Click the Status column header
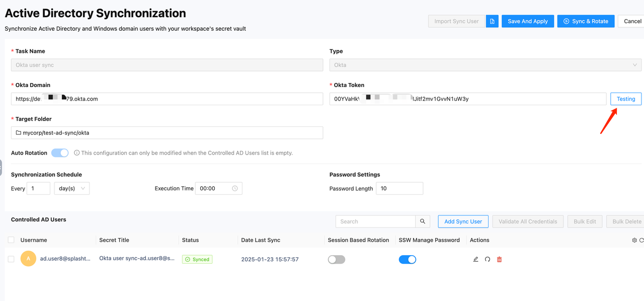The image size is (644, 301). [190, 240]
